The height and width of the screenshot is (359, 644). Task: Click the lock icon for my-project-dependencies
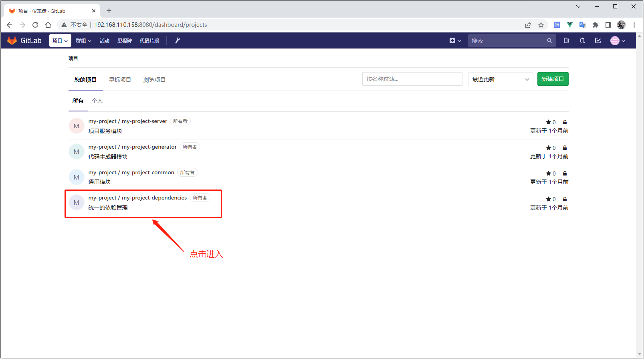565,199
